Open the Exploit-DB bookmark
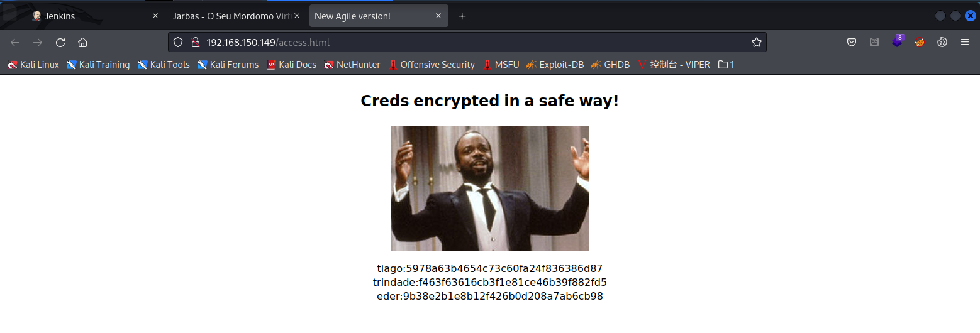Screen dimensions: 980x333 point(555,65)
